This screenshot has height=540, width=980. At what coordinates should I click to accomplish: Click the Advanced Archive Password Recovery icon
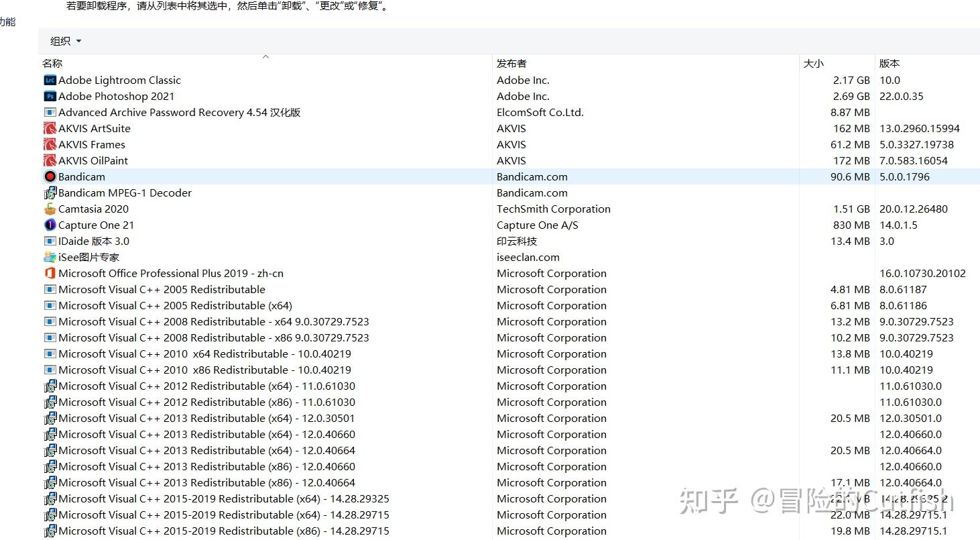pyautogui.click(x=50, y=112)
